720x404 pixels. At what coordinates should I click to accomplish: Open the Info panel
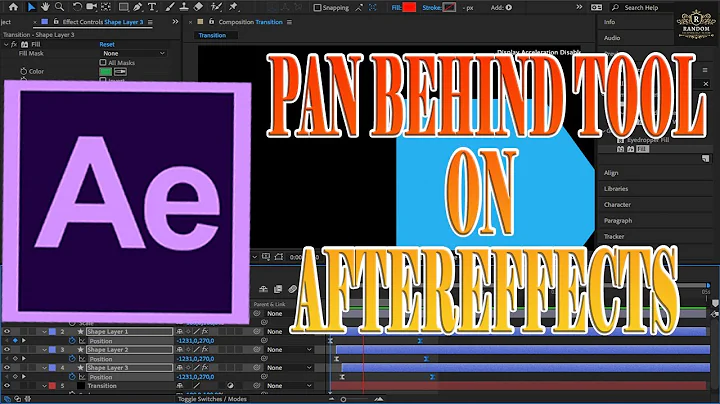pos(609,22)
